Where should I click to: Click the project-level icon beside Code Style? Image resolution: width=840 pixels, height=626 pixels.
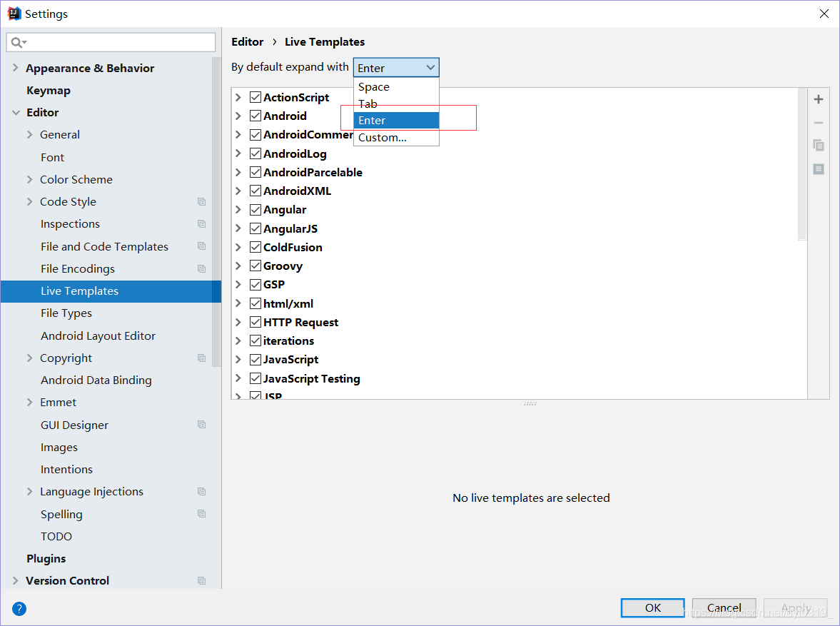coord(201,201)
